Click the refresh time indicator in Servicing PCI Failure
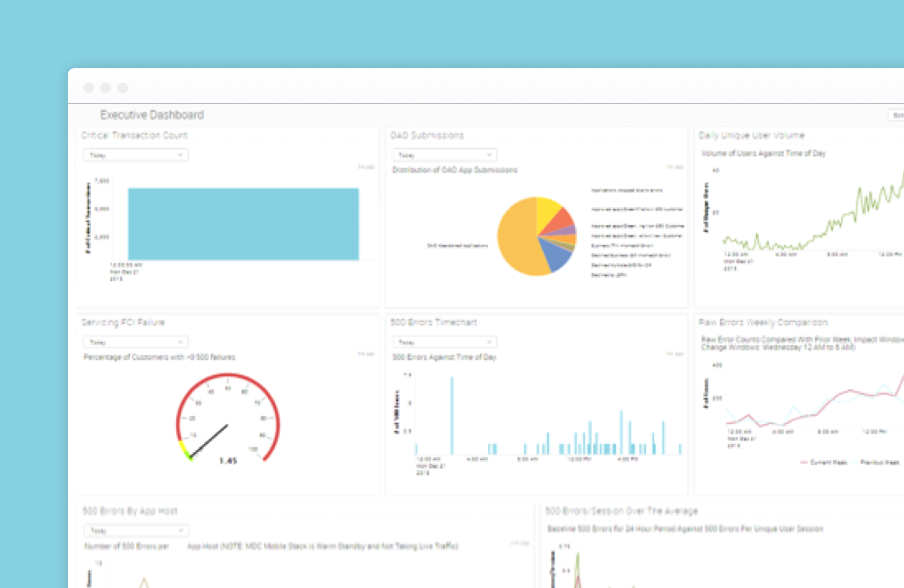The width and height of the screenshot is (904, 588). 366,354
